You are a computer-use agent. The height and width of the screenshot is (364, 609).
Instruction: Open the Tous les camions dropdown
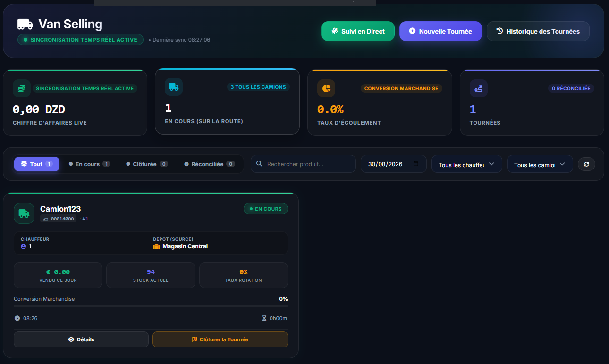point(540,164)
